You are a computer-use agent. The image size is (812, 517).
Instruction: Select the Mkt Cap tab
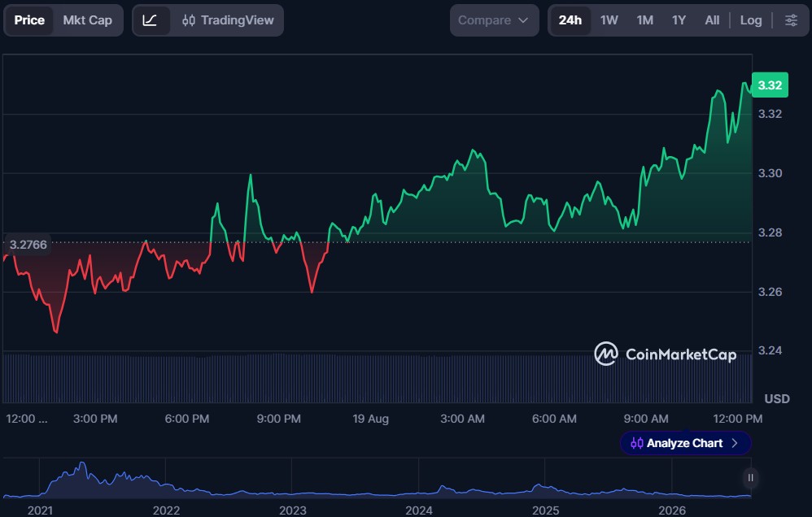pyautogui.click(x=88, y=20)
